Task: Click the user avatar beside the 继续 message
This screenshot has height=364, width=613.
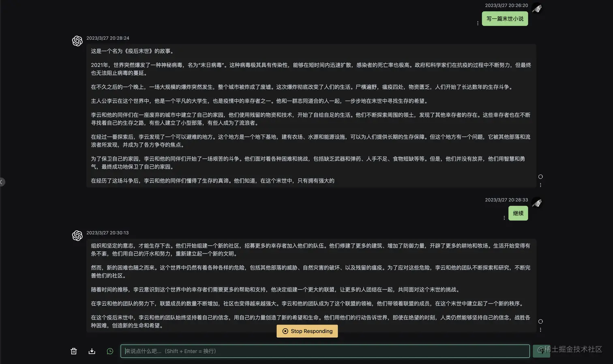Action: 537,203
